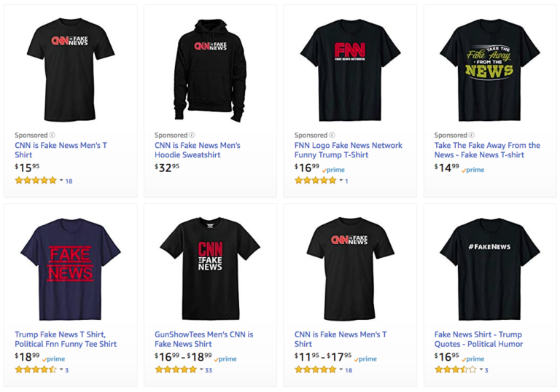Open the rating dropdown arrow on the FNN Logo T-Shirt
The height and width of the screenshot is (392, 560).
tap(341, 181)
